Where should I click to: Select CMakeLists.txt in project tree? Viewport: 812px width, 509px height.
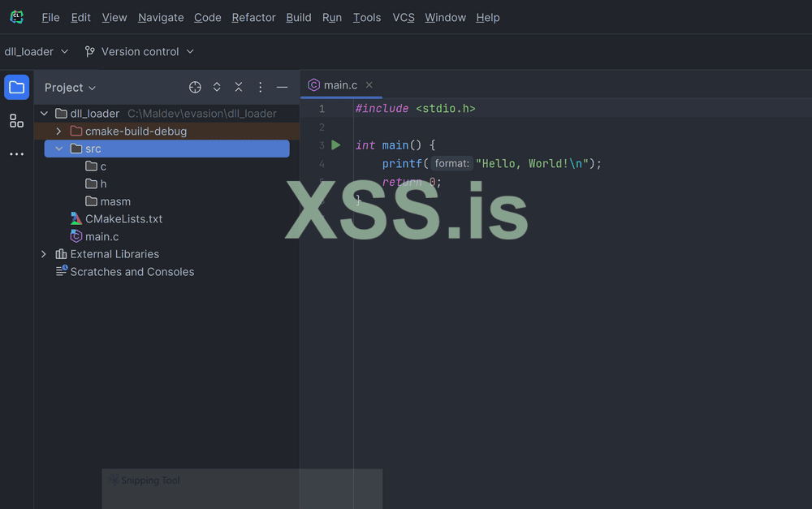click(123, 219)
